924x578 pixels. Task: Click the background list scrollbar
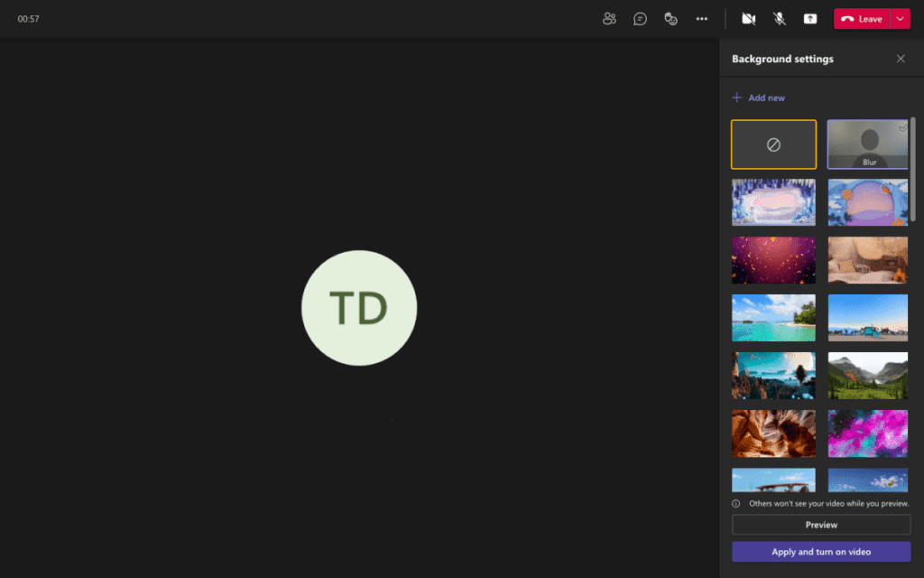tap(913, 169)
